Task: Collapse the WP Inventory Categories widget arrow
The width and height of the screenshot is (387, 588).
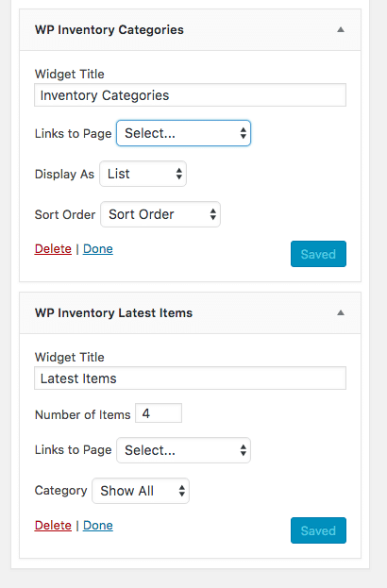Action: click(x=341, y=29)
